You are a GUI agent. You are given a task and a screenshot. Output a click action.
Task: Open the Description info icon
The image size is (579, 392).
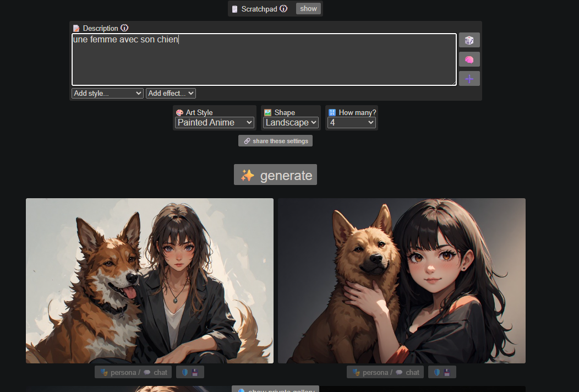(x=124, y=28)
